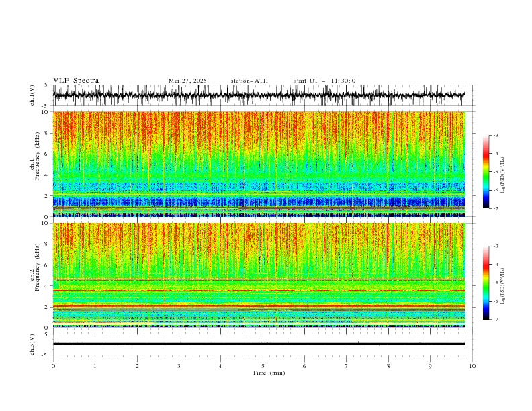Click the 'VLF Spectra' title text
Image resolution: width=532 pixels, height=411 pixels.
click(x=76, y=81)
